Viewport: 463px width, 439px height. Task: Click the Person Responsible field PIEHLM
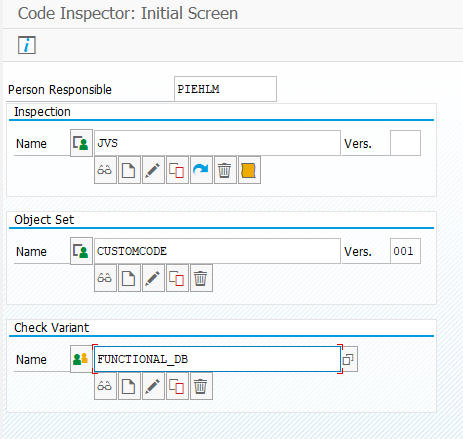(225, 89)
